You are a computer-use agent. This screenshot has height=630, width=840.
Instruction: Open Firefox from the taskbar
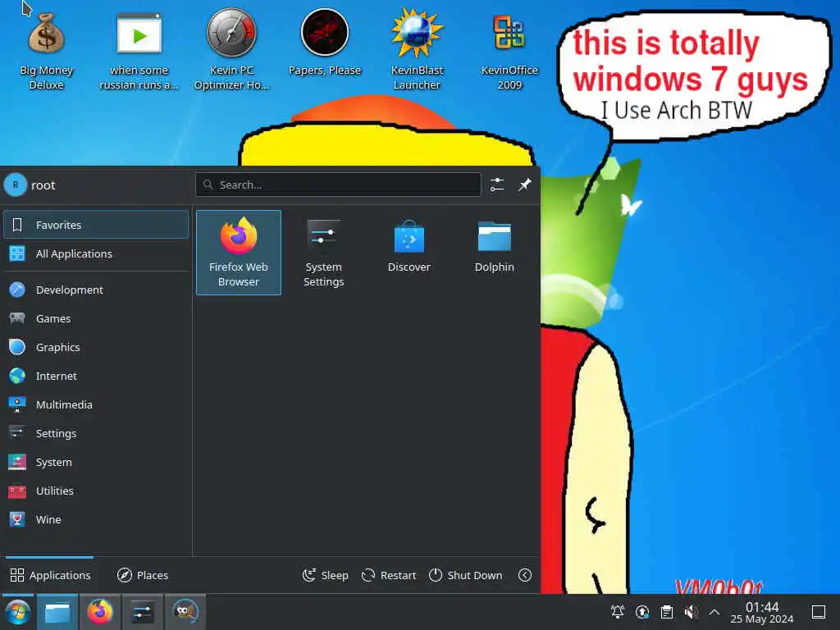pyautogui.click(x=100, y=612)
